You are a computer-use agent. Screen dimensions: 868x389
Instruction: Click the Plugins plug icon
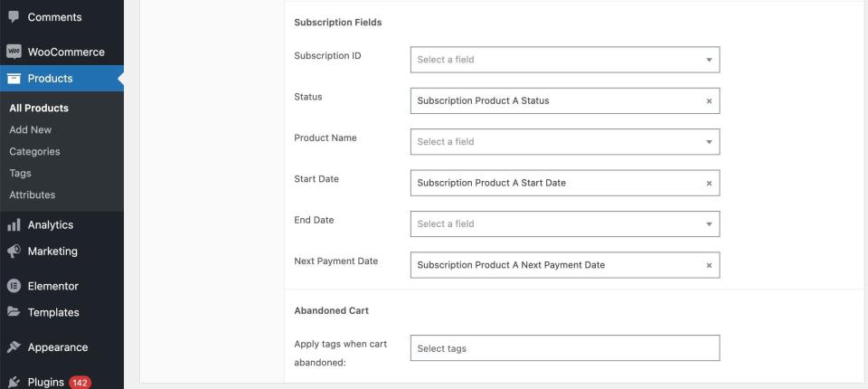pyautogui.click(x=14, y=382)
